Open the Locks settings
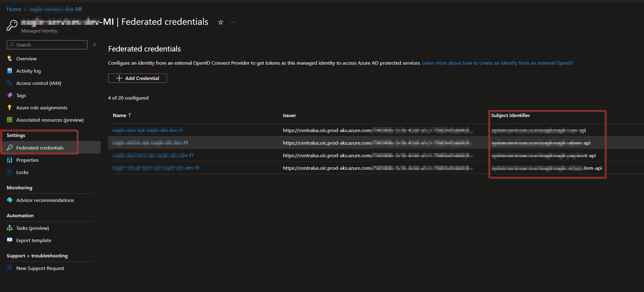The image size is (644, 292). (x=23, y=172)
